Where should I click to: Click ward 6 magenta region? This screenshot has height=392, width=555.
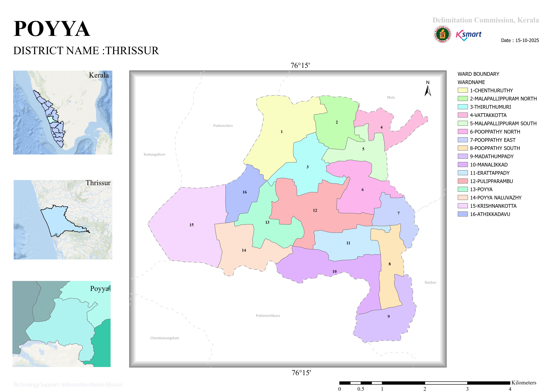(x=362, y=190)
